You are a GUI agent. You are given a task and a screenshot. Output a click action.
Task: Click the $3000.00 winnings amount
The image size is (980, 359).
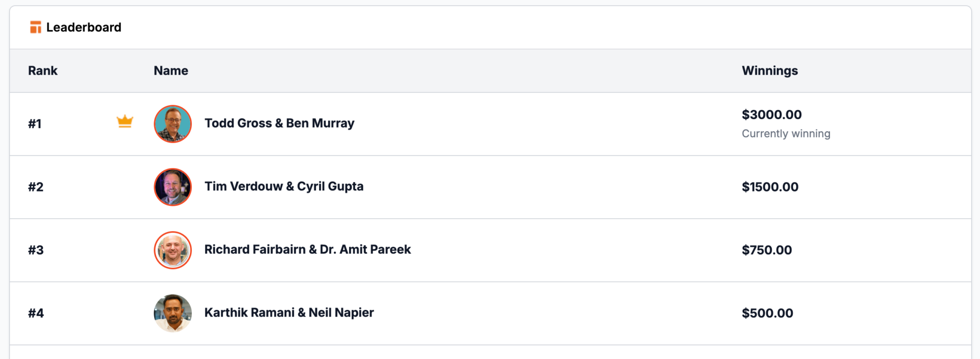(772, 114)
